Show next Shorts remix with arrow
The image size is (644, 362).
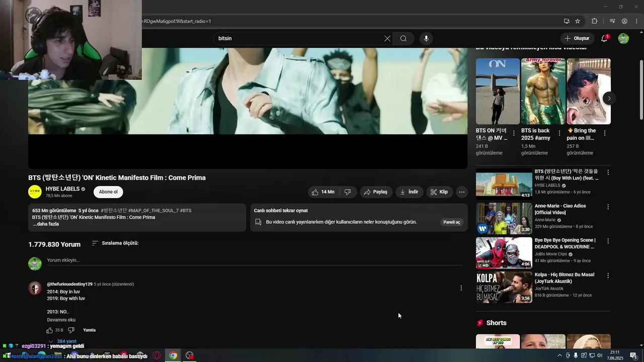click(609, 98)
